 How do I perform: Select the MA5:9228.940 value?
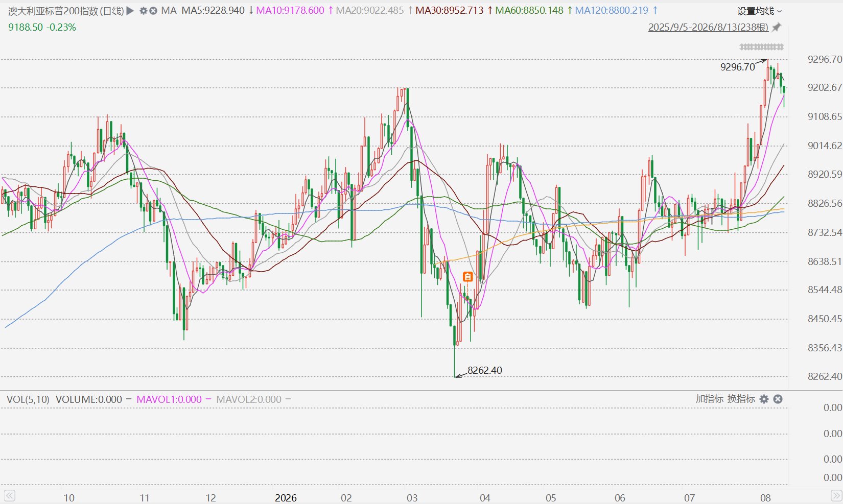(214, 11)
